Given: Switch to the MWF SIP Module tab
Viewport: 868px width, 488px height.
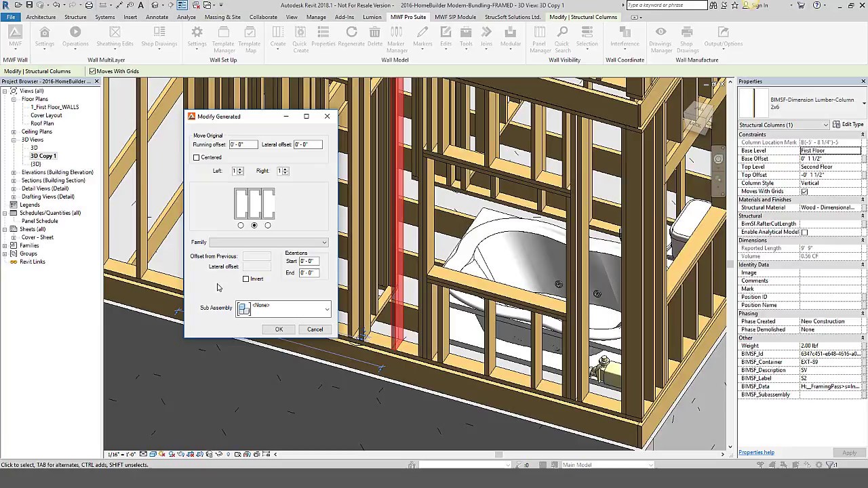Looking at the screenshot, I should [456, 17].
